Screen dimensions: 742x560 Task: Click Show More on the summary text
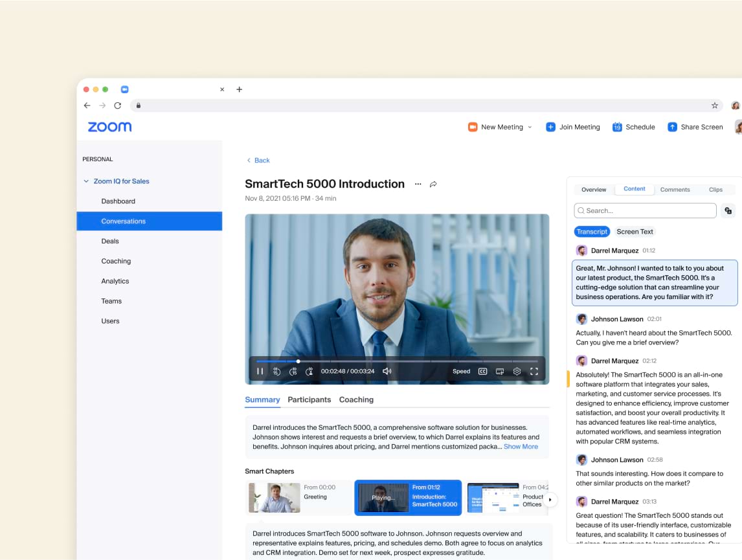point(520,446)
